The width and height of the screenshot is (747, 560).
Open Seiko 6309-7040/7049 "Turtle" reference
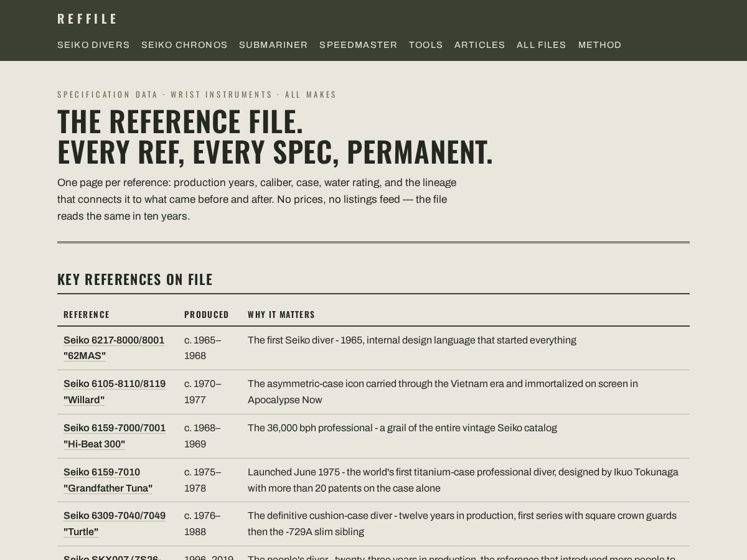[x=115, y=524]
